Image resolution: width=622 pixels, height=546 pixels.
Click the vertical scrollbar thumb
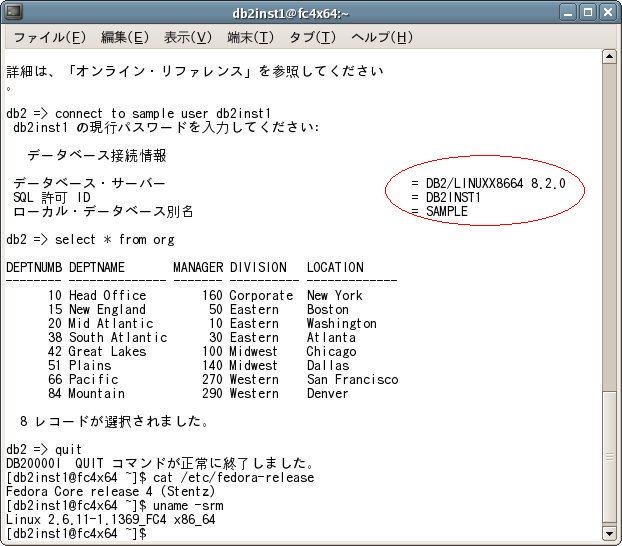pos(609,458)
